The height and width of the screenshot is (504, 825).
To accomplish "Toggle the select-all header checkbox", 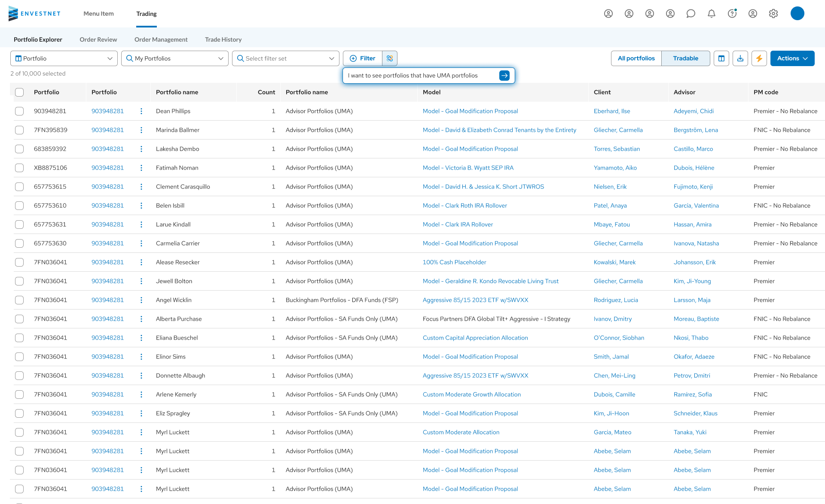I will [x=19, y=92].
